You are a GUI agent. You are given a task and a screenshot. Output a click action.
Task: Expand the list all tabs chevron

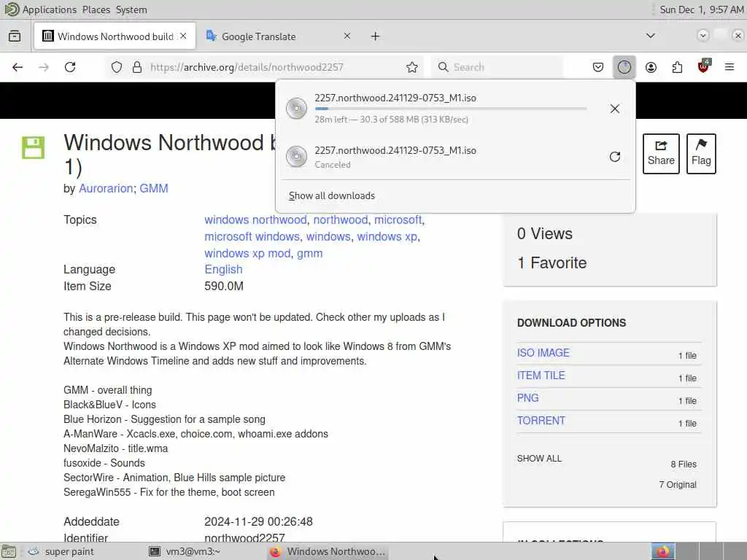coord(650,36)
